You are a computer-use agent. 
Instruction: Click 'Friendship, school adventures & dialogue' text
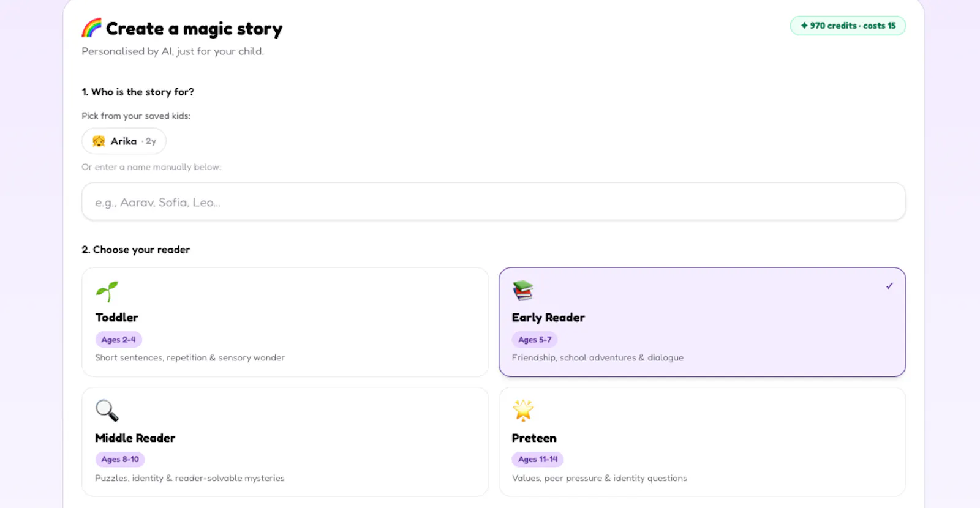(598, 358)
